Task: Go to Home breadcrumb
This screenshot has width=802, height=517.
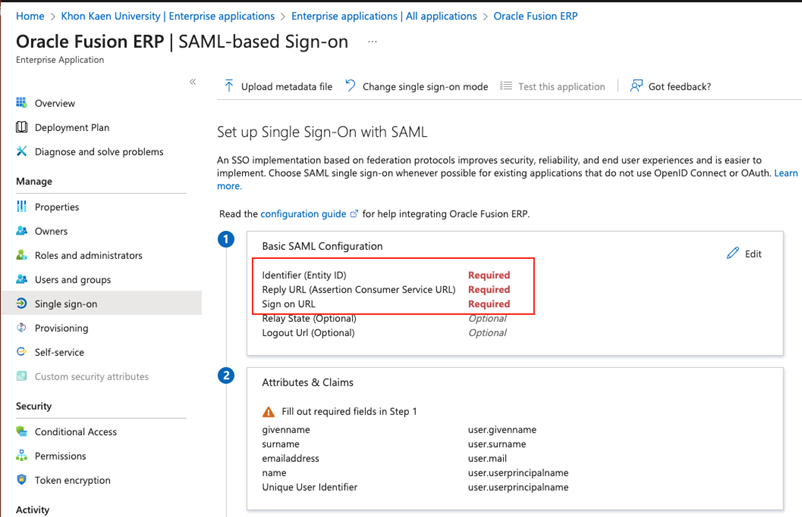Action: click(30, 16)
